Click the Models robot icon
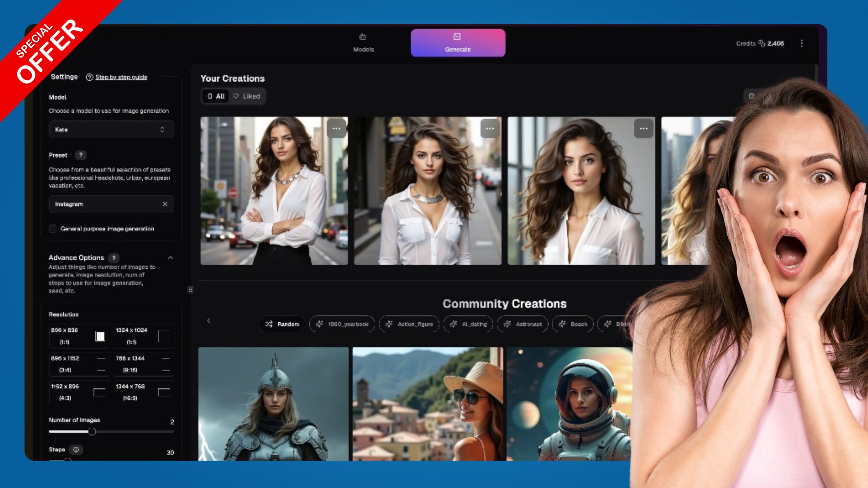Viewport: 868px width, 488px height. click(x=362, y=37)
